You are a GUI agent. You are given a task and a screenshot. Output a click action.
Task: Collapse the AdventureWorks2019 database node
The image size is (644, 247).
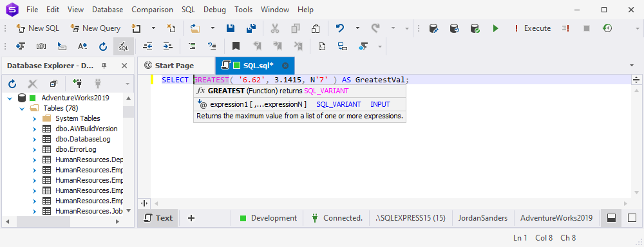point(10,98)
